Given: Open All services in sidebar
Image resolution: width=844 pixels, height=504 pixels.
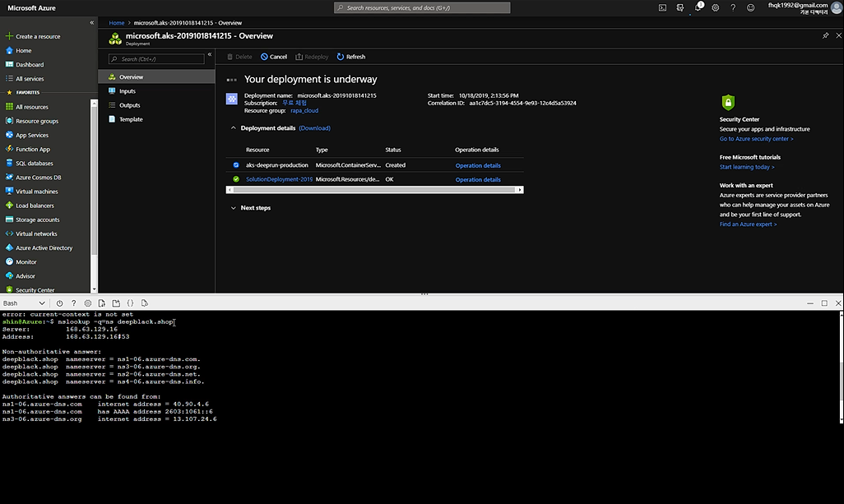Looking at the screenshot, I should 25,79.
